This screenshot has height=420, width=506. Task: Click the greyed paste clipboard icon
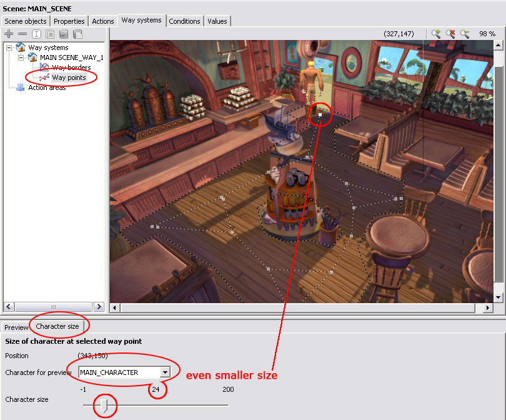point(77,34)
